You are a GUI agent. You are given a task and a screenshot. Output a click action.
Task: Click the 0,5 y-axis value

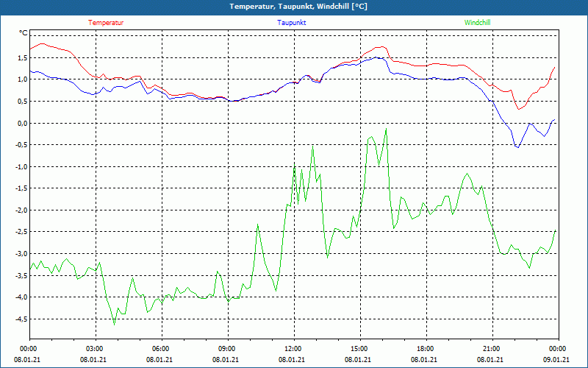point(23,101)
